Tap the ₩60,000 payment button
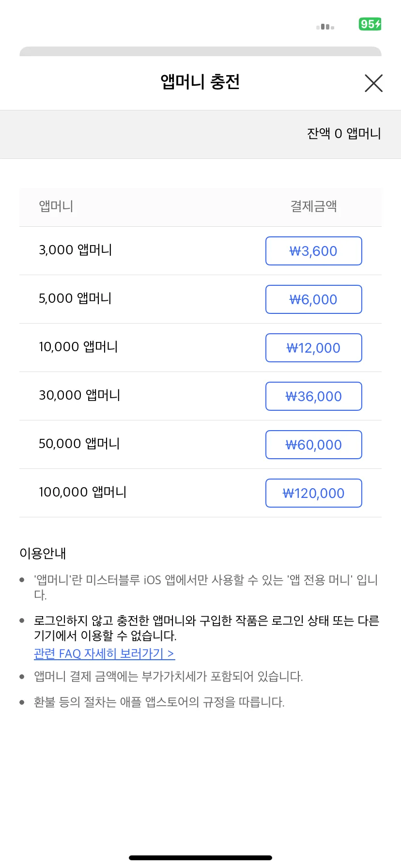The height and width of the screenshot is (868, 401). click(x=314, y=445)
